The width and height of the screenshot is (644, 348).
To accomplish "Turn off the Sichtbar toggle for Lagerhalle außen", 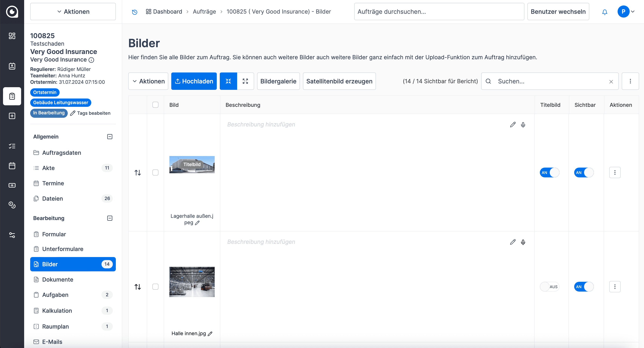I will point(583,173).
